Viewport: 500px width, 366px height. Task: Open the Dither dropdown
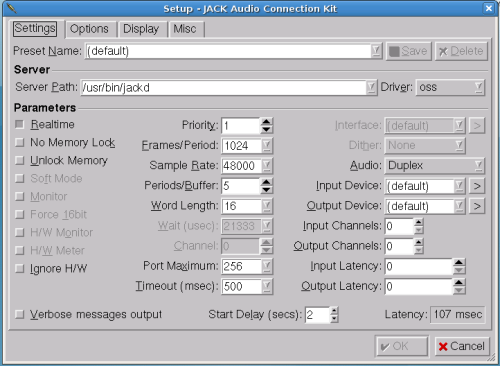coord(425,146)
